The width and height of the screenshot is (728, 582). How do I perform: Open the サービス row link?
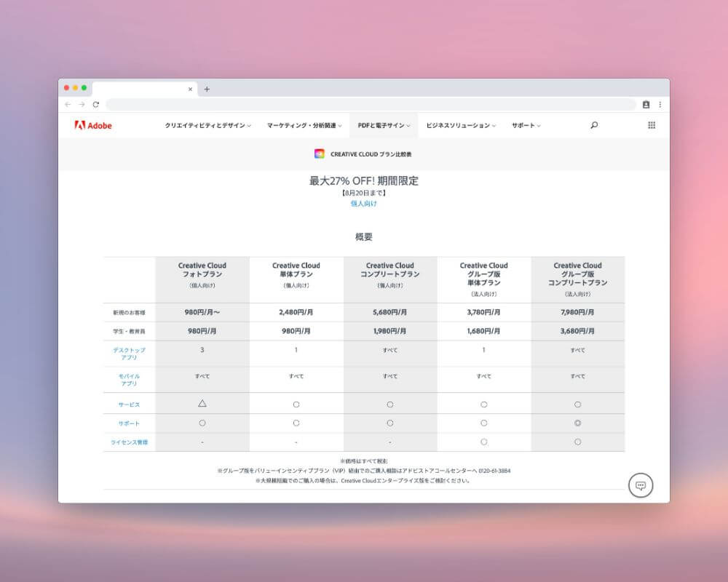[x=129, y=404]
